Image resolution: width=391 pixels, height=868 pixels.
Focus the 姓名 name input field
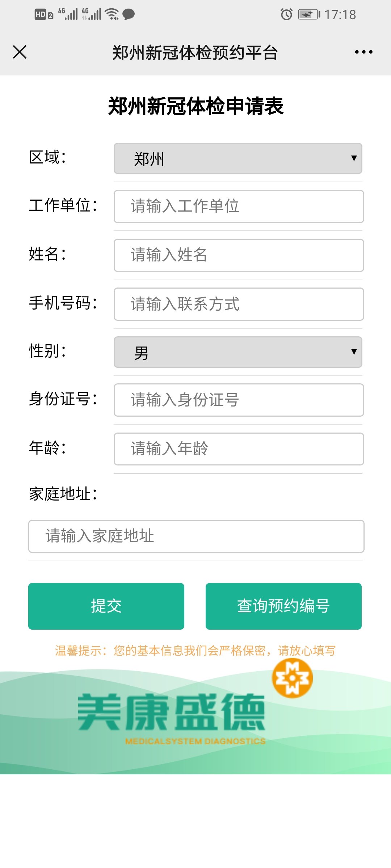point(239,255)
